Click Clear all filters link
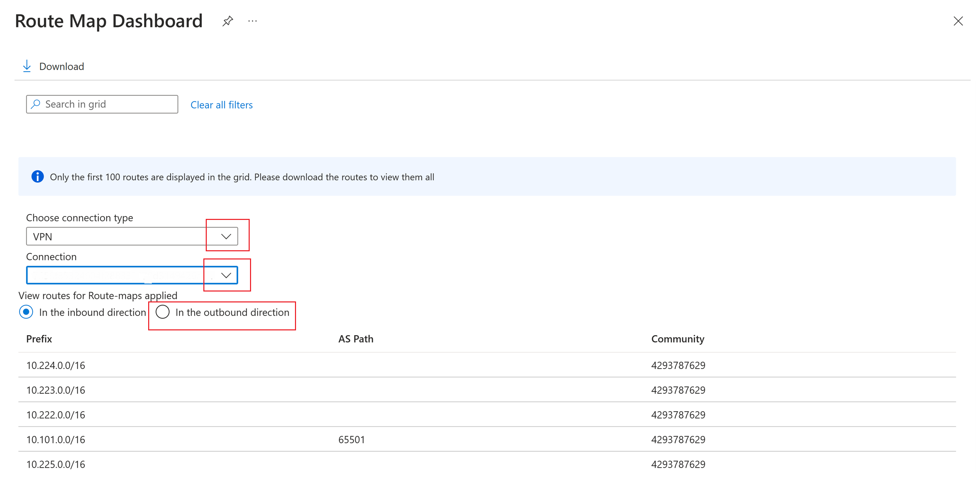Viewport: 980px width, 492px height. point(221,105)
